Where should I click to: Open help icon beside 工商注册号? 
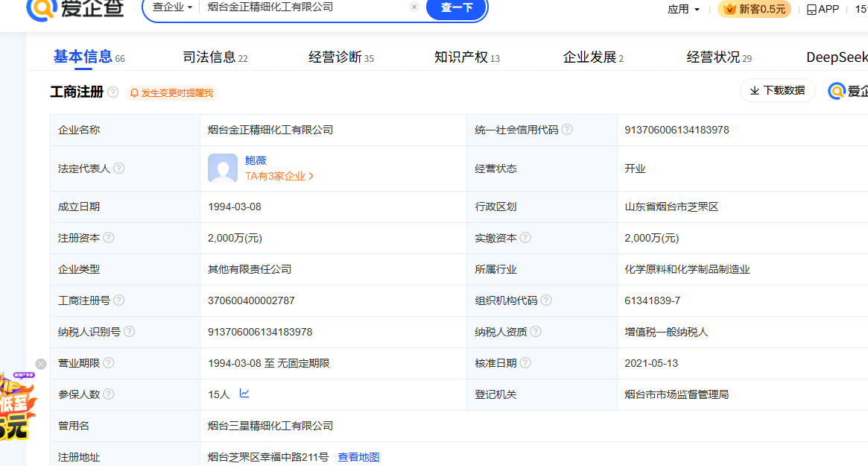[x=119, y=300]
